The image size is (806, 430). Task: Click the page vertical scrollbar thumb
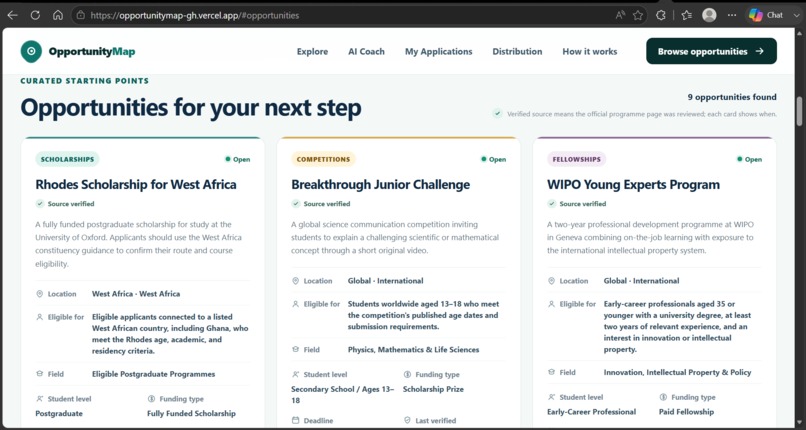point(799,110)
